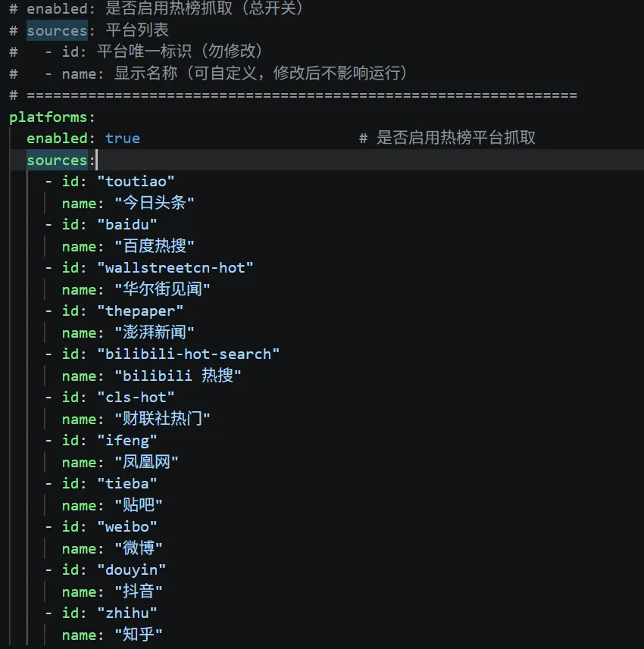Click the id "thepaper" string
Screen dimensions: 644x649
pos(140,310)
